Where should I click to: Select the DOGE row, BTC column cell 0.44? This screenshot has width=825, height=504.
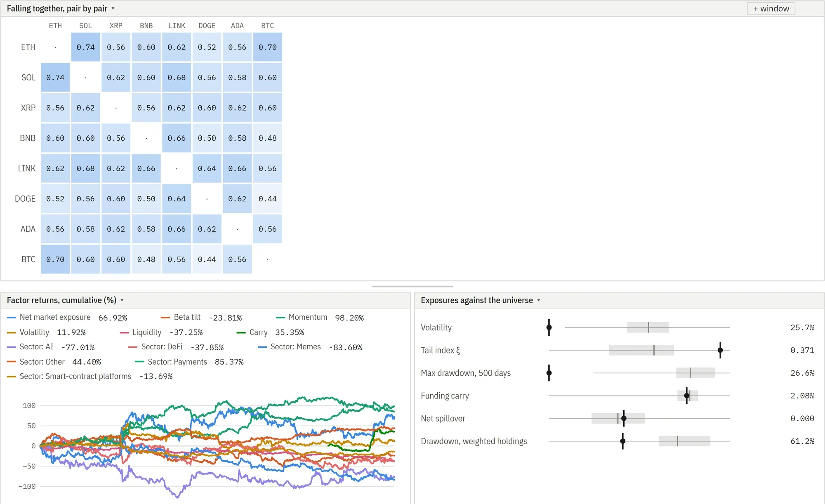click(268, 199)
